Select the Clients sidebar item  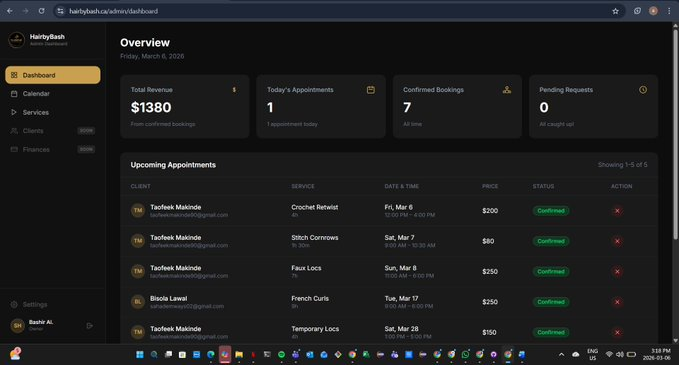pos(53,131)
